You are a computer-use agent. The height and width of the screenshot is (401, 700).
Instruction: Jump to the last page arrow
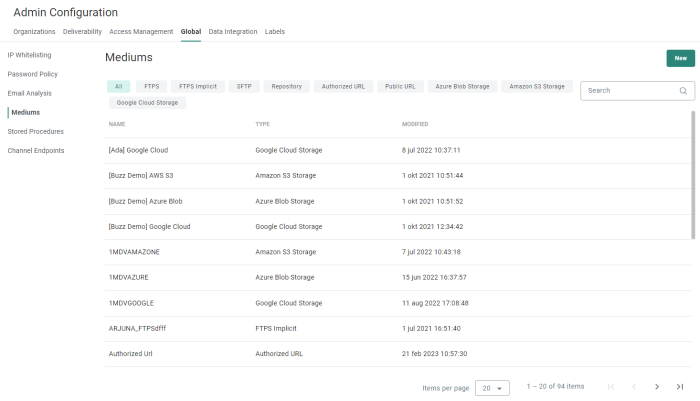coord(680,387)
